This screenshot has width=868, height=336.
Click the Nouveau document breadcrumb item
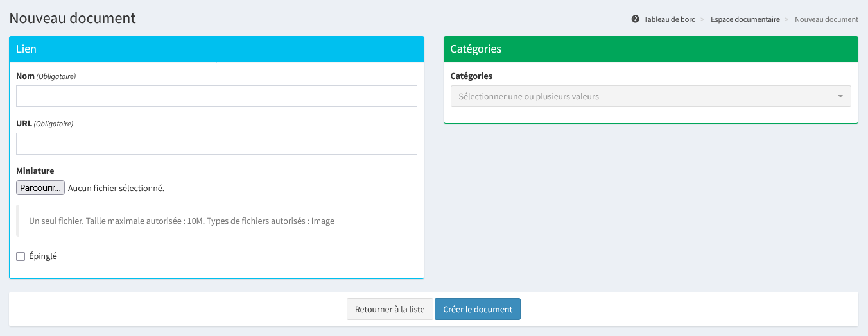(x=826, y=19)
